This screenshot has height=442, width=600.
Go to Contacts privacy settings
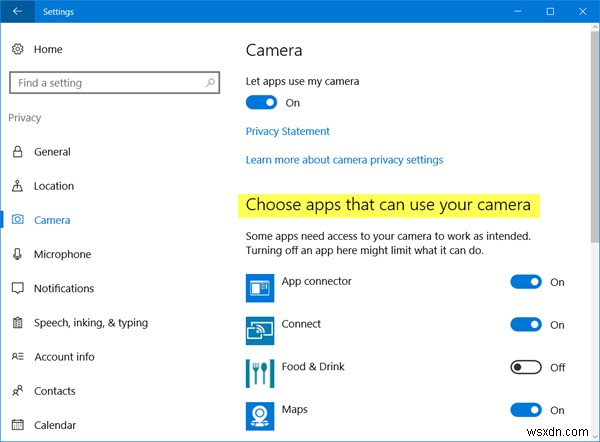(x=55, y=391)
